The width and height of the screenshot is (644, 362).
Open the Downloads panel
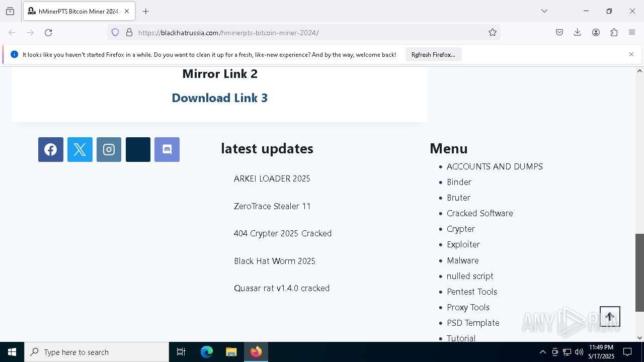578,33
